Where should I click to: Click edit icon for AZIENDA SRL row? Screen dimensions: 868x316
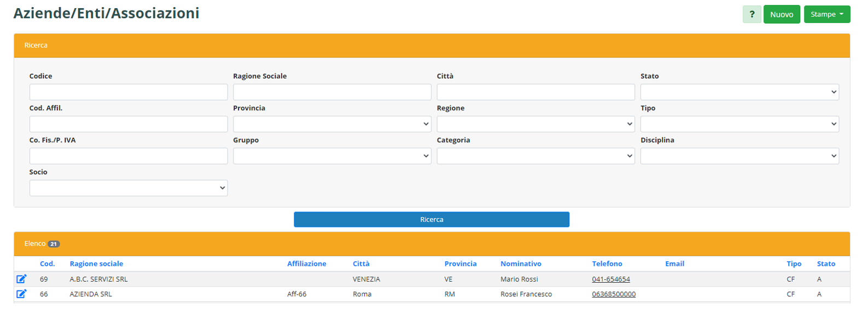coord(21,294)
